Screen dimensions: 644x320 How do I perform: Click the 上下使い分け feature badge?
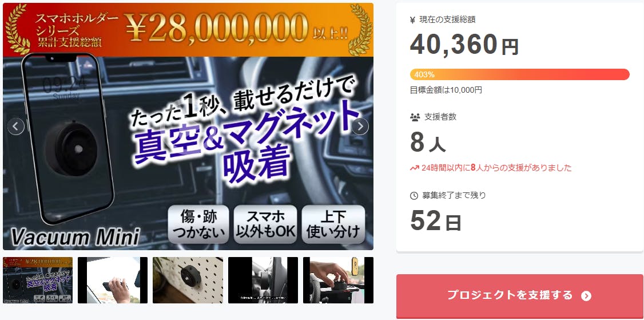(333, 224)
